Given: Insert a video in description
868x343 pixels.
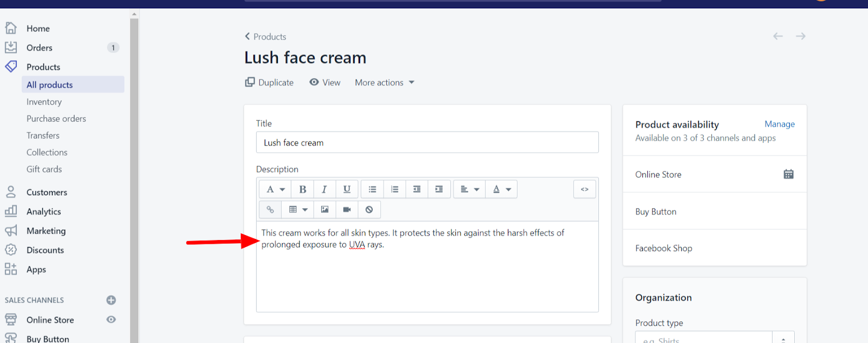Looking at the screenshot, I should [347, 209].
